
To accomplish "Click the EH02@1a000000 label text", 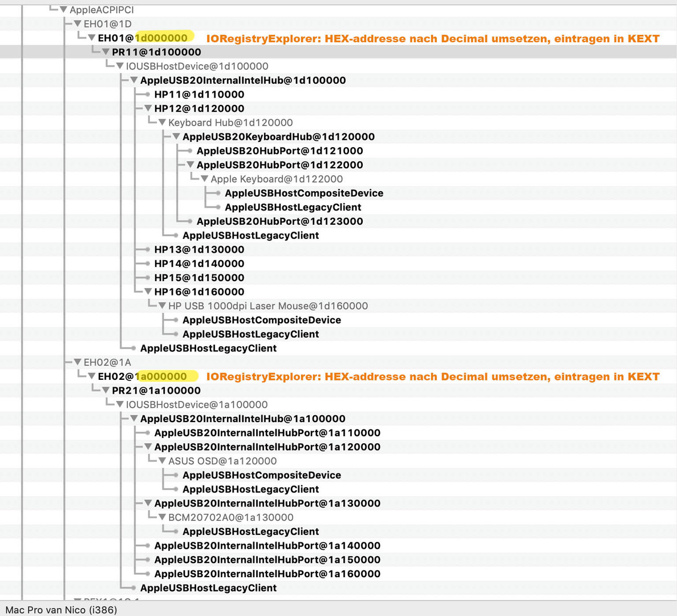I will 142,376.
